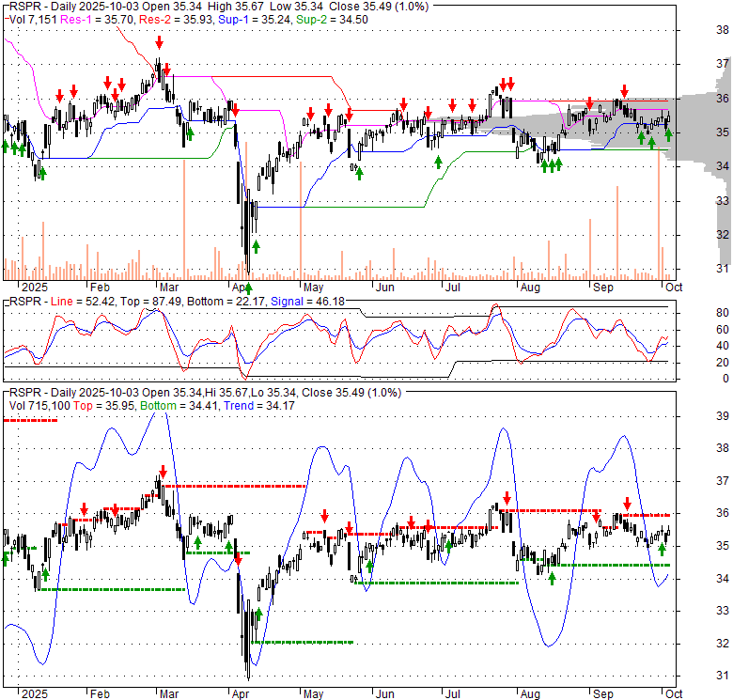Click the 'Line = 52.42' oscillator legend
The image size is (733, 700).
[83, 302]
